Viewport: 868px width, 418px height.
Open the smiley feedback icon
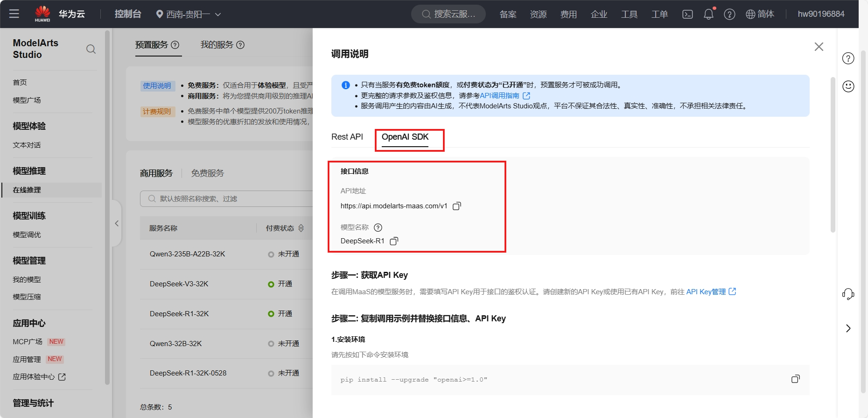848,86
